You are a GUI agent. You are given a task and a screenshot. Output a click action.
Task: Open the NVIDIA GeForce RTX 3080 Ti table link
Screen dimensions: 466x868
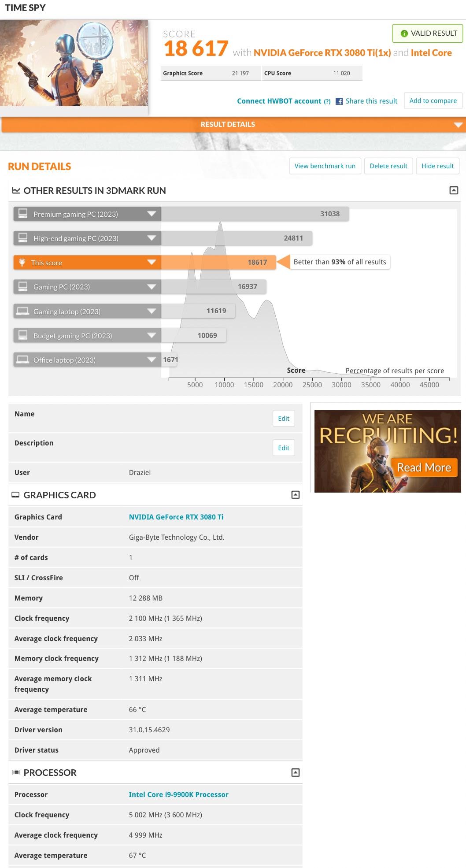pyautogui.click(x=176, y=517)
